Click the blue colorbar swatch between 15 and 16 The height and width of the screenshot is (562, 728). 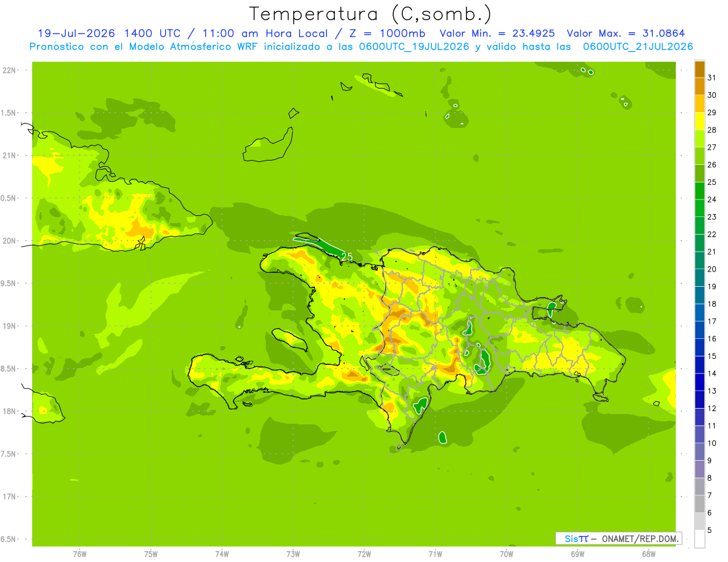pos(699,347)
